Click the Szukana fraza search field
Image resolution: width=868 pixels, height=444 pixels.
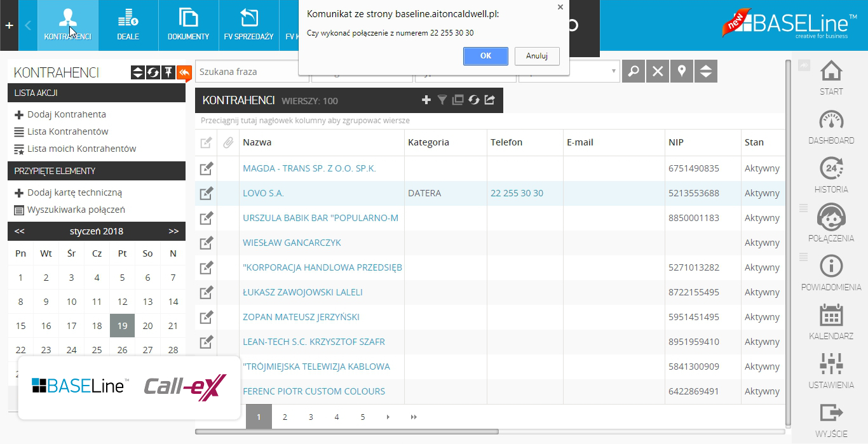[x=251, y=72]
